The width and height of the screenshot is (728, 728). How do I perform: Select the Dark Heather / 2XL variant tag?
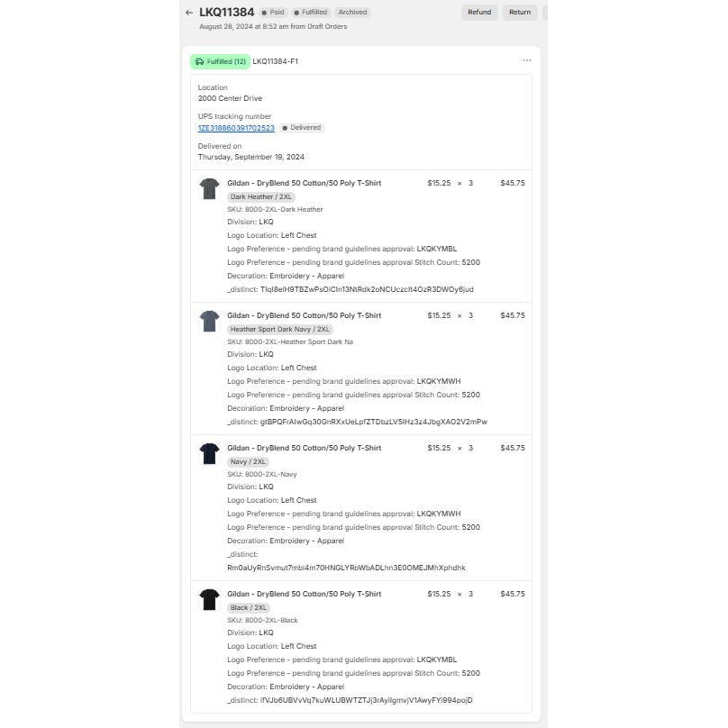pyautogui.click(x=261, y=196)
